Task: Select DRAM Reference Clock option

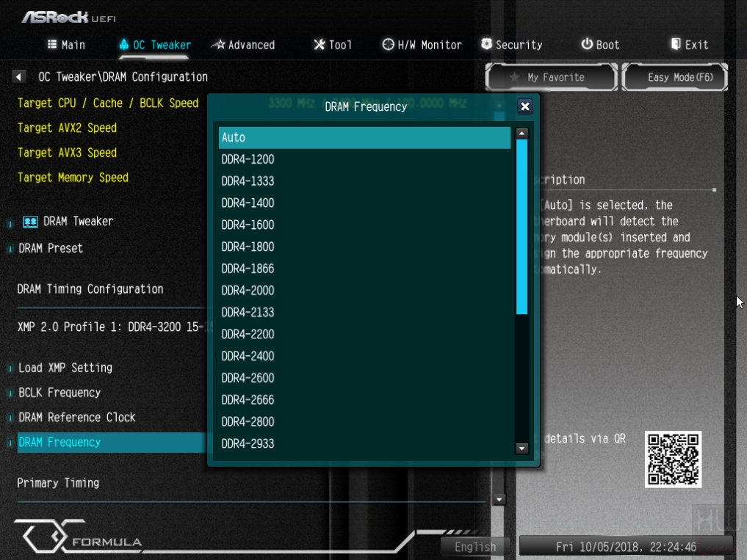Action: 76,418
